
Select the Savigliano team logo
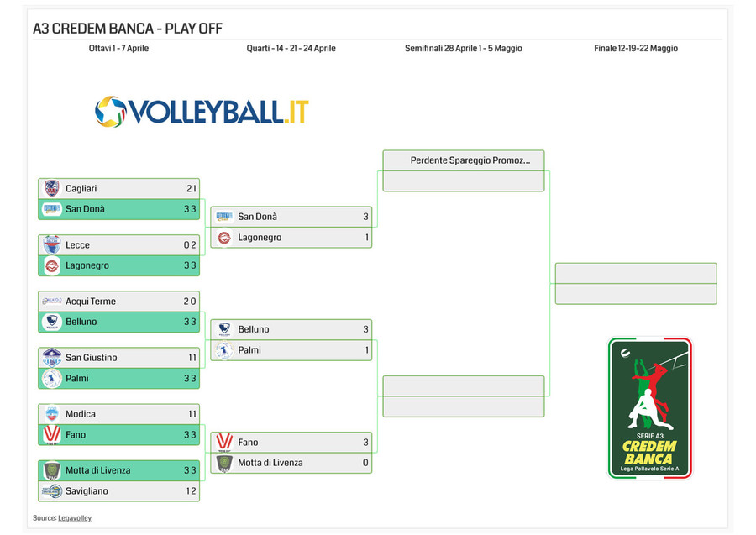51,491
